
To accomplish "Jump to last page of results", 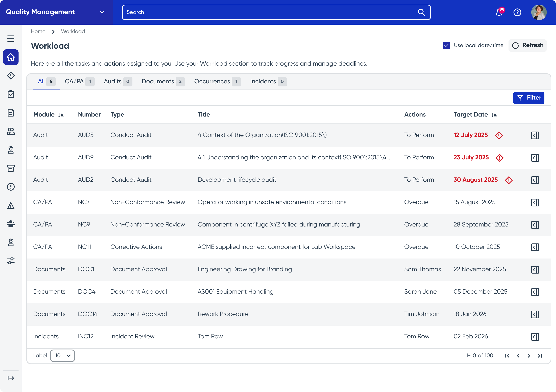I will [540, 356].
